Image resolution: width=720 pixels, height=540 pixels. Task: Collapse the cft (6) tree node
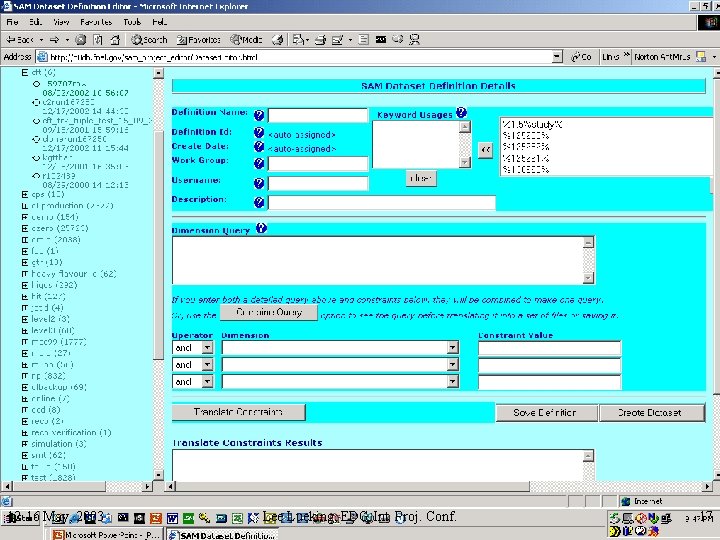25,73
